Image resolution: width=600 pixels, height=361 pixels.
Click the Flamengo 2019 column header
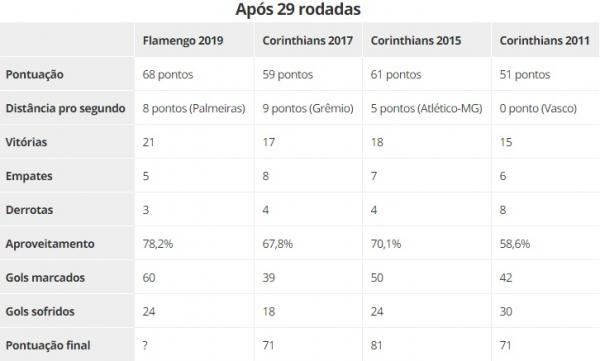[183, 41]
